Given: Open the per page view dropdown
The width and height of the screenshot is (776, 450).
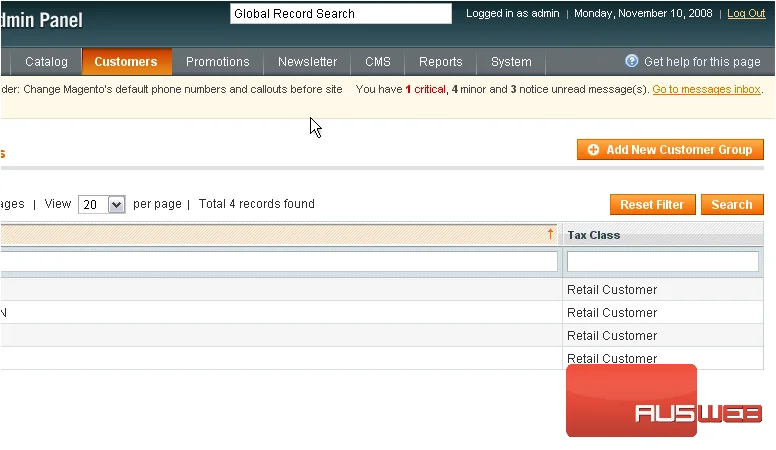Looking at the screenshot, I should coord(102,204).
